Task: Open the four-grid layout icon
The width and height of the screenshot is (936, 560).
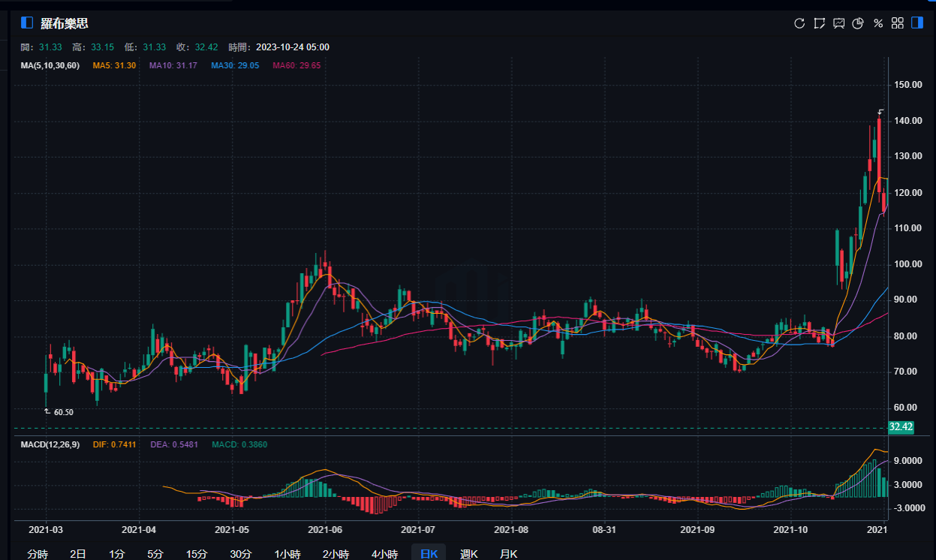Action: pyautogui.click(x=897, y=23)
